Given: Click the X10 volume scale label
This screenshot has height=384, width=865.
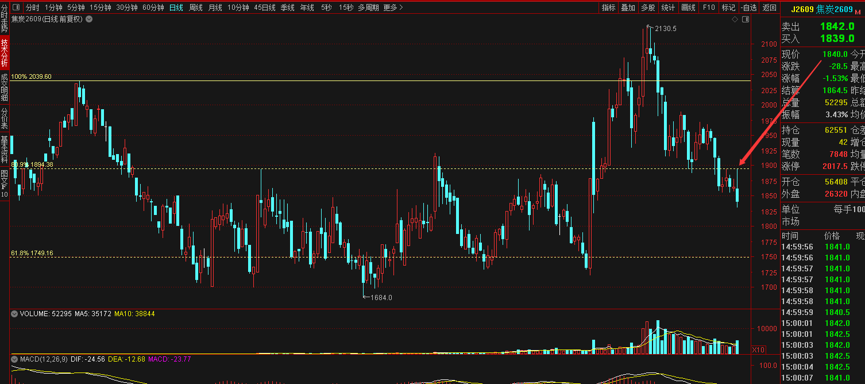Looking at the screenshot, I should (x=759, y=349).
